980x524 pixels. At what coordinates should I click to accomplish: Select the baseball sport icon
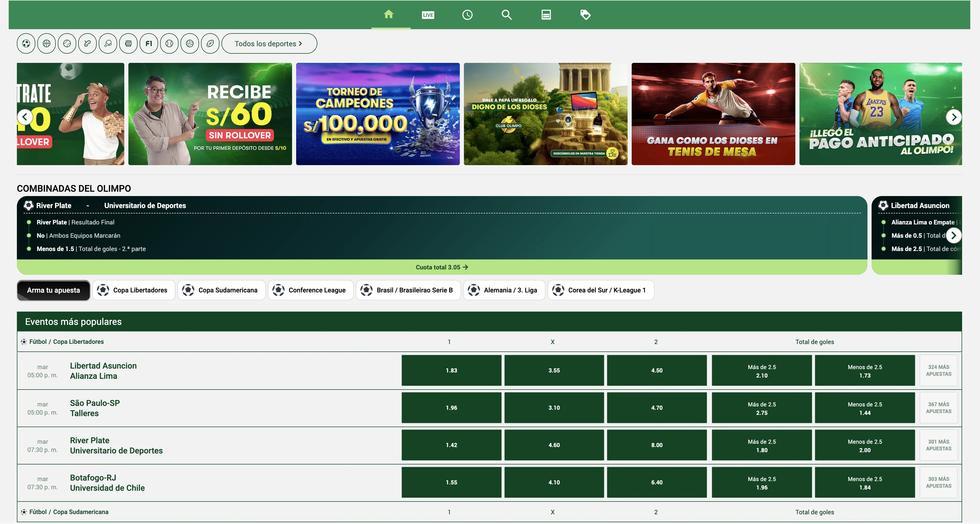tap(169, 43)
